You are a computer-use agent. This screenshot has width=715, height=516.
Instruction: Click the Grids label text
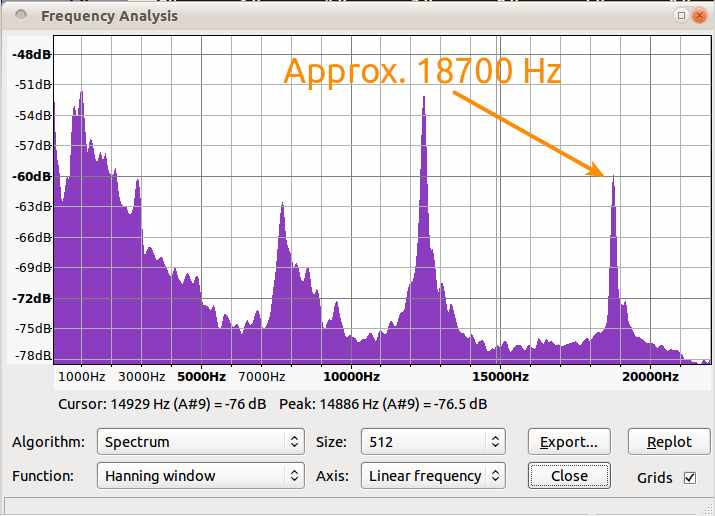655,478
